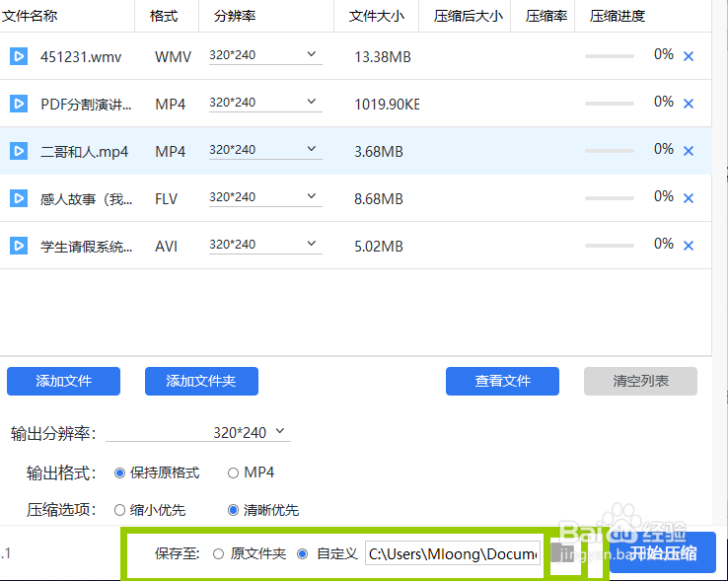Select the 学生请假系统 file name
Screen dimensions: 728x581
[x=87, y=247]
